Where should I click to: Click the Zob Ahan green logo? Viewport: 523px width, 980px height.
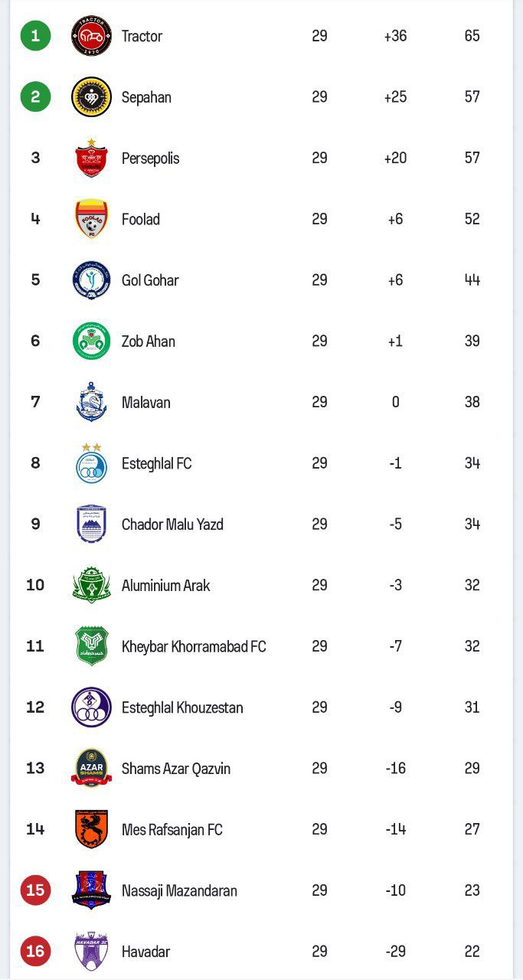point(91,341)
